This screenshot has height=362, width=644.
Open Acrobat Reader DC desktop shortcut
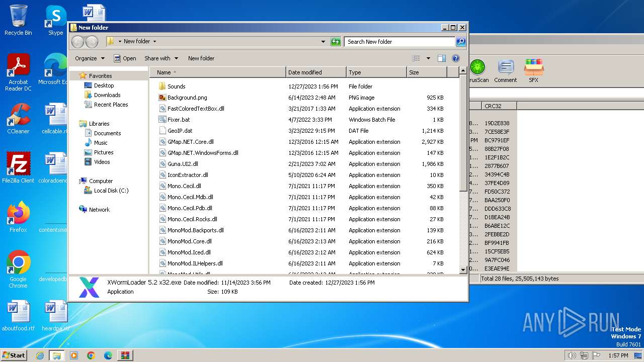[x=18, y=72]
